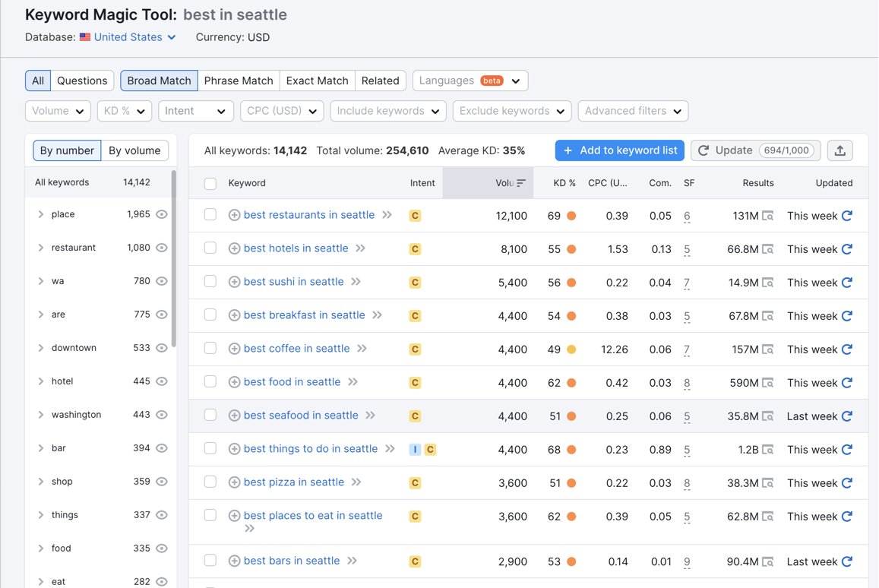Click the Volume column sort icon
Viewport: 879px width, 588px height.
(521, 183)
